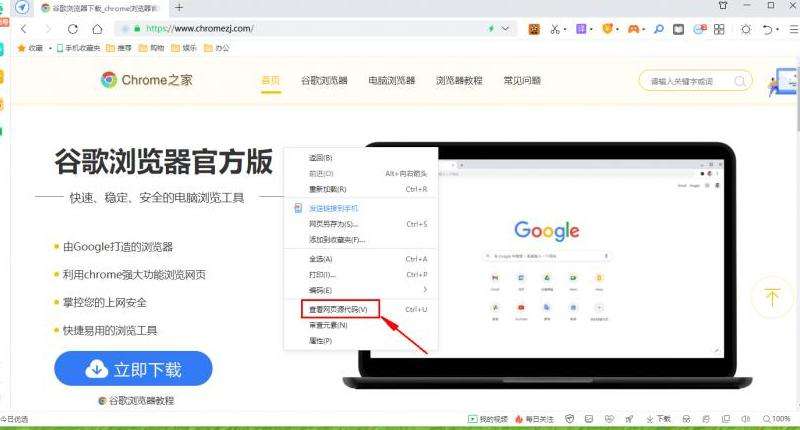Click the black square reader icon in toolbar

[x=678, y=29]
